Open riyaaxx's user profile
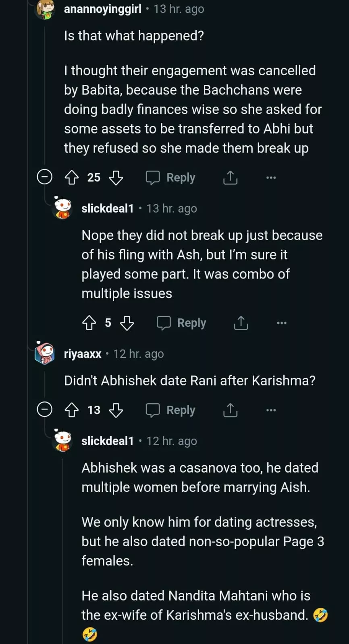The width and height of the screenshot is (349, 644). click(x=83, y=354)
